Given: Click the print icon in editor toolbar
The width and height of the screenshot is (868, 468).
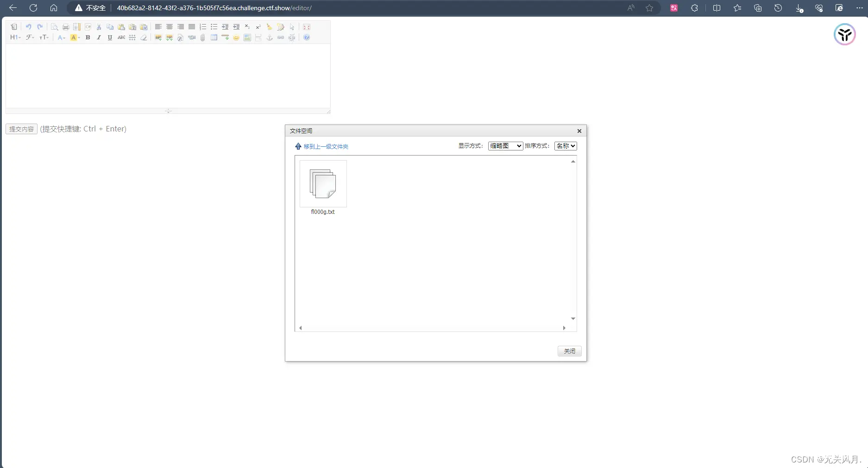Looking at the screenshot, I should 65,27.
